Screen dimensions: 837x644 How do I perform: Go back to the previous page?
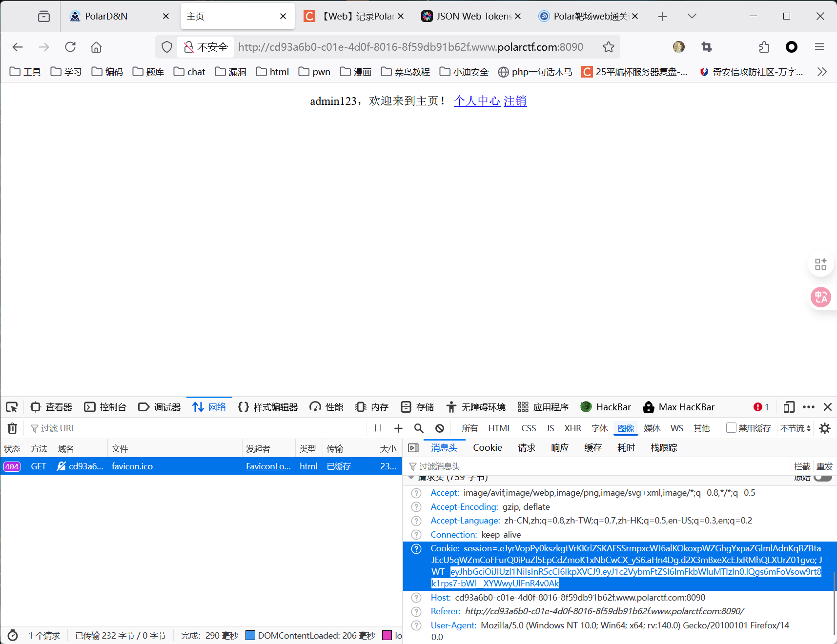point(18,47)
